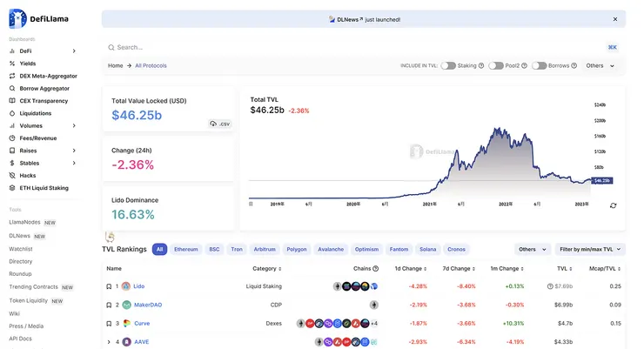The image size is (644, 349).
Task: Bookmark the MakerDAO protocol row
Action: point(108,305)
